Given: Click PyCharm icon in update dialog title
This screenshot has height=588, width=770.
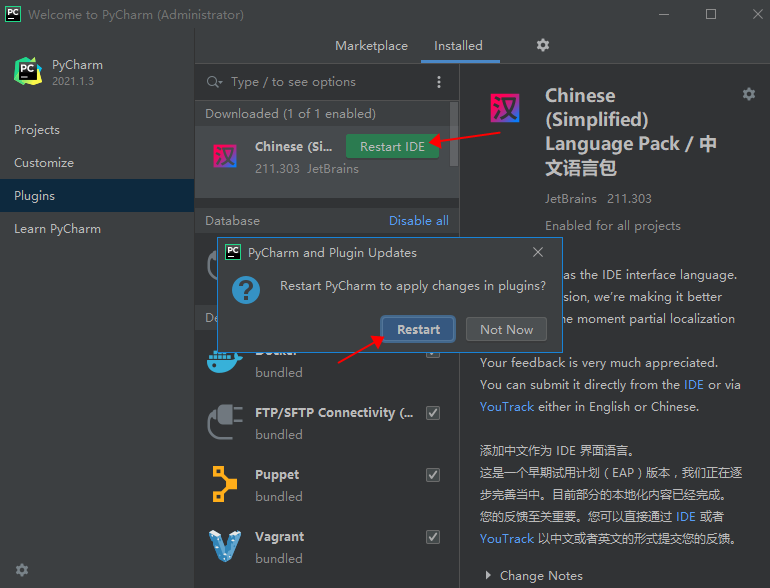Looking at the screenshot, I should click(233, 252).
